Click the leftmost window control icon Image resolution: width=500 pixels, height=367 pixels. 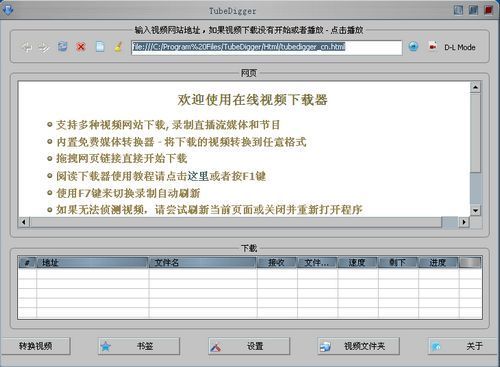tap(458, 10)
